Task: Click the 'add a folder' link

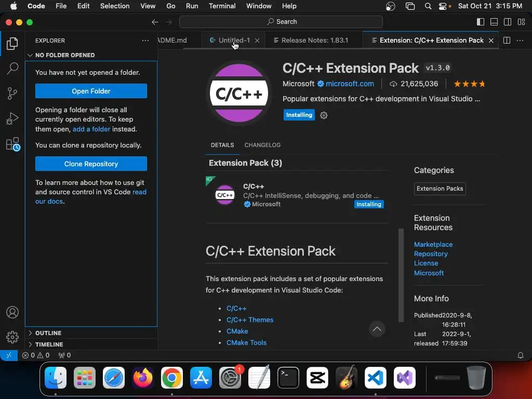Action: click(x=91, y=129)
